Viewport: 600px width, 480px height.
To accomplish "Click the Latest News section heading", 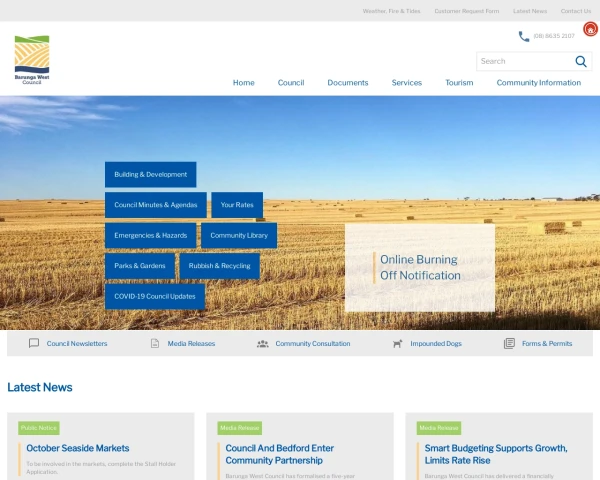I will pyautogui.click(x=40, y=387).
